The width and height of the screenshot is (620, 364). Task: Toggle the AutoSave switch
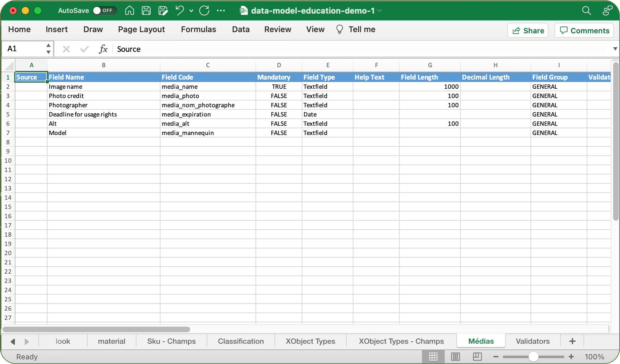[105, 10]
